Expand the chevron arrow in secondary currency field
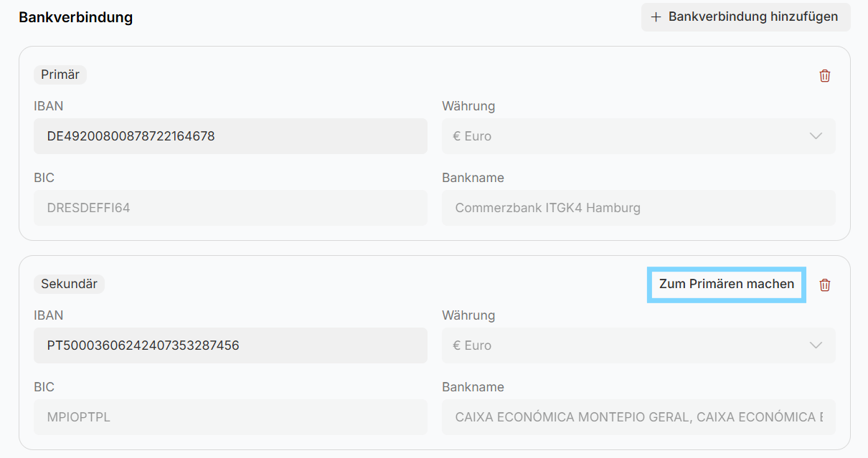This screenshot has width=868, height=458. click(816, 345)
